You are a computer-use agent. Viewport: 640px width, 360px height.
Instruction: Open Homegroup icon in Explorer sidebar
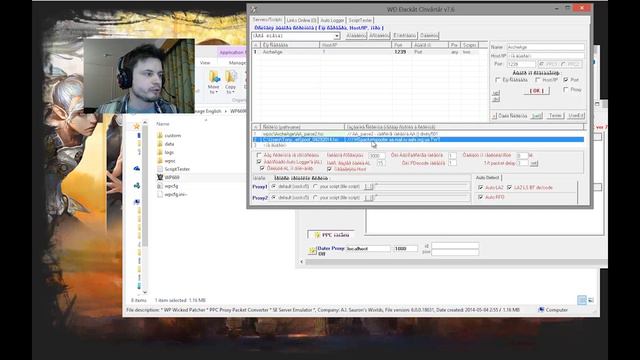point(137,186)
